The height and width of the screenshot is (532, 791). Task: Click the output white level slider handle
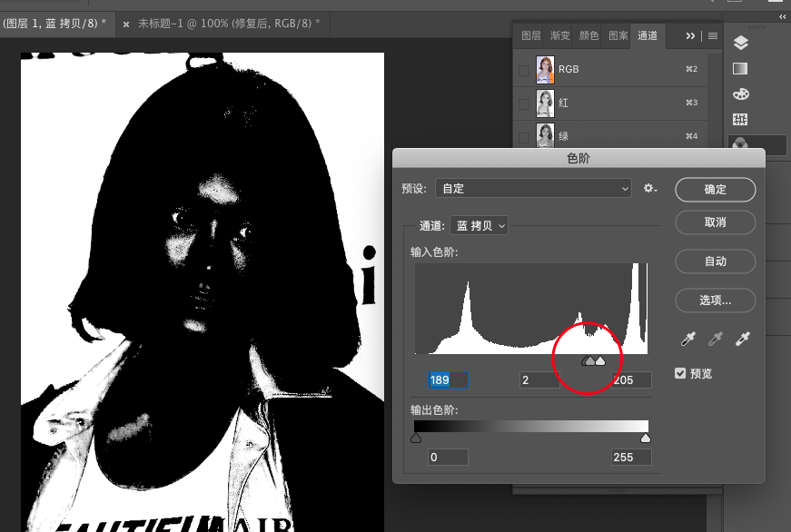coord(646,438)
